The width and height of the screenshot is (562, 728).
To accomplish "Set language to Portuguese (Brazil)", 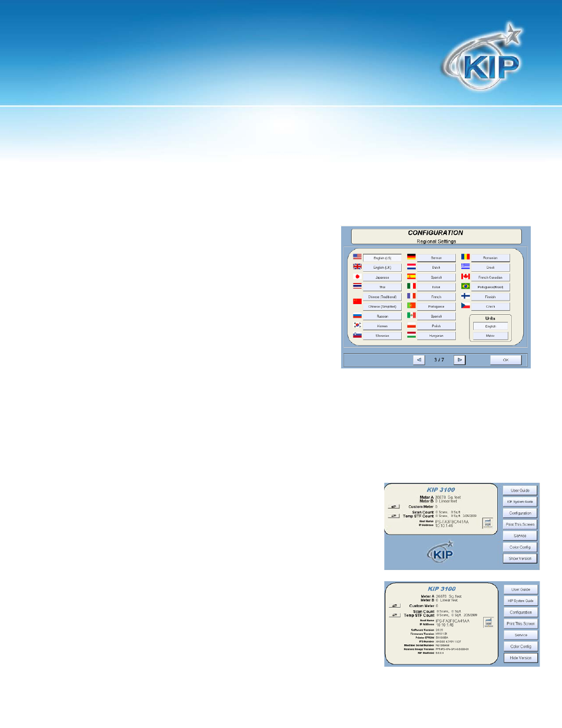I will coord(491,287).
